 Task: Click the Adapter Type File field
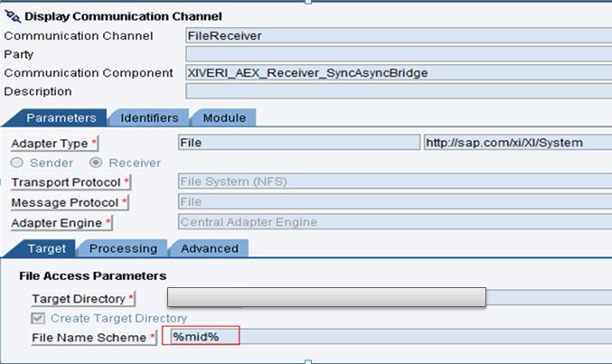[299, 143]
